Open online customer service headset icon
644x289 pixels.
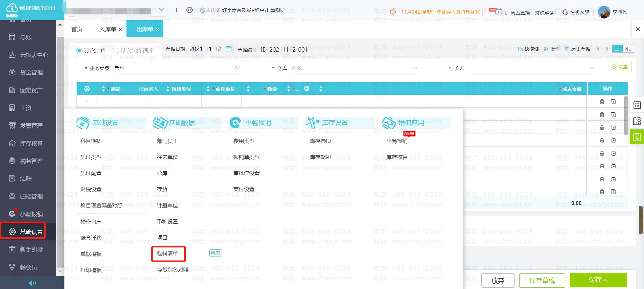tap(565, 12)
